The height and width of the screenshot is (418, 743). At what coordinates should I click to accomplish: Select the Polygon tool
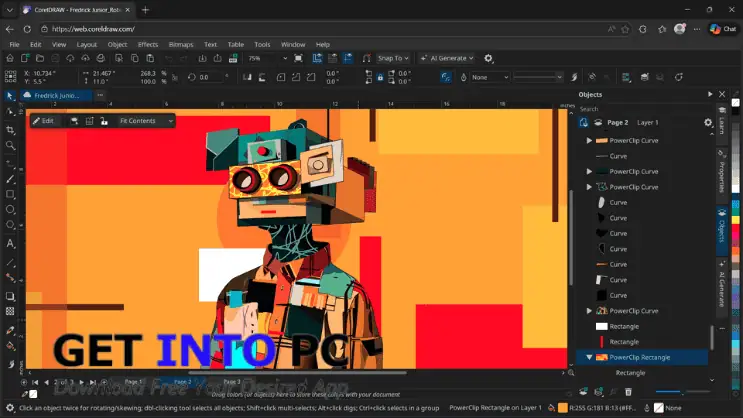(x=10, y=225)
